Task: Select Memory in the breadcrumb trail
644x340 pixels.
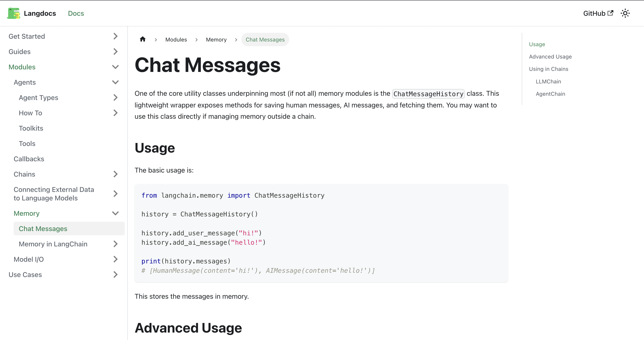Action: pyautogui.click(x=216, y=40)
